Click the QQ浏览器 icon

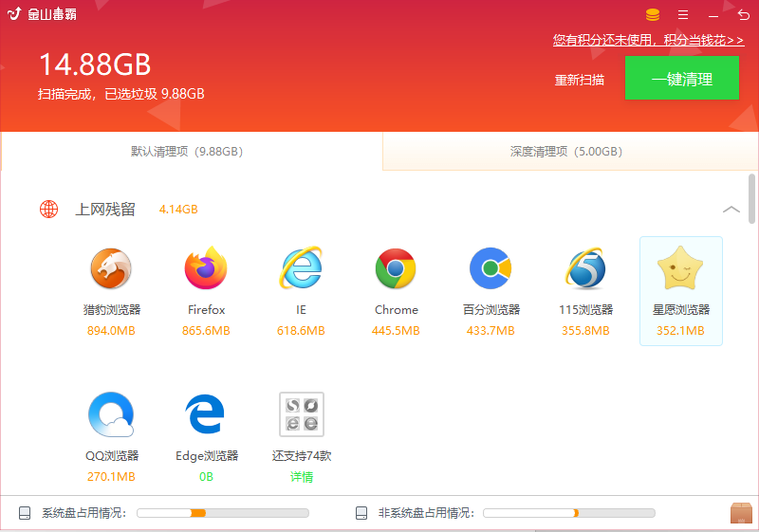tap(111, 414)
